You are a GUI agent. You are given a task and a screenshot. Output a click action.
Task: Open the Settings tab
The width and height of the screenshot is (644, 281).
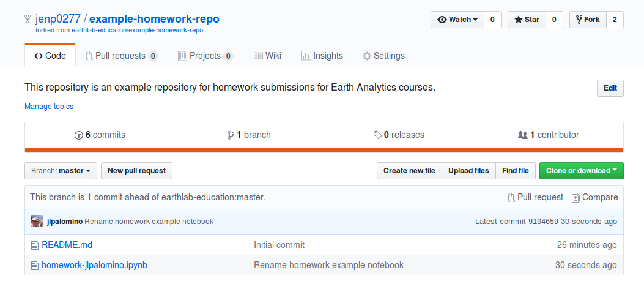coord(383,56)
